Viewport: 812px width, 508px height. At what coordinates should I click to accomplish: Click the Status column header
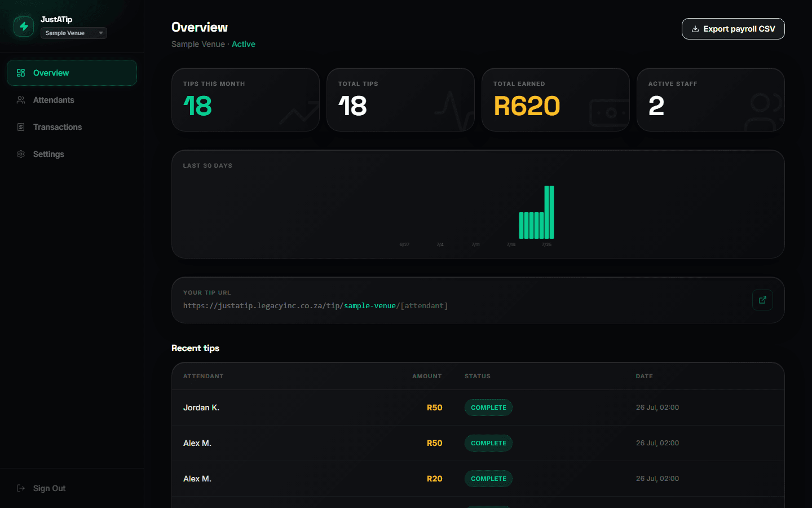coord(478,376)
